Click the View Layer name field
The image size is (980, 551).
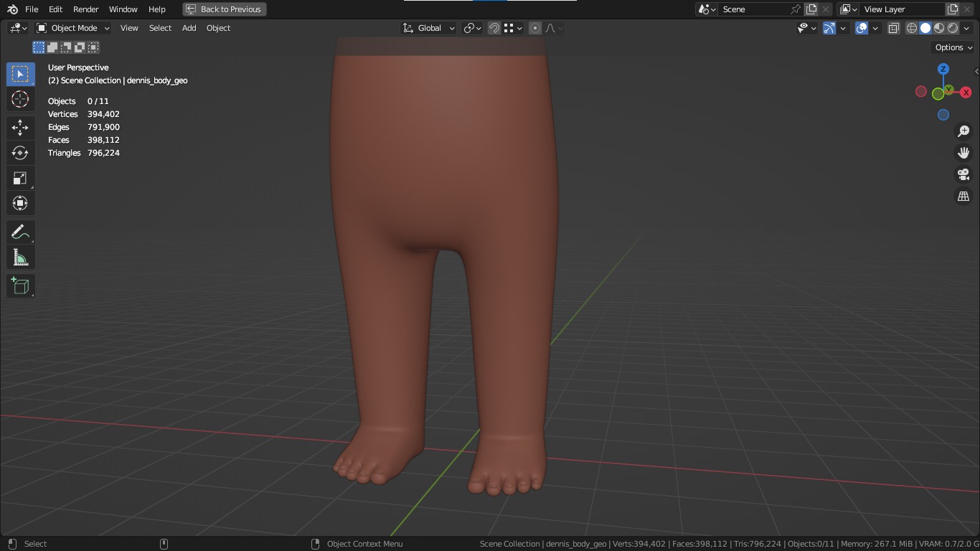pos(903,9)
